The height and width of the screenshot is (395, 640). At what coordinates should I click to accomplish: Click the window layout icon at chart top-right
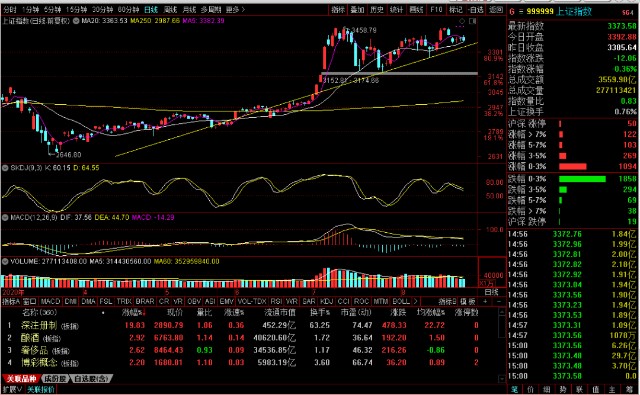point(473,21)
